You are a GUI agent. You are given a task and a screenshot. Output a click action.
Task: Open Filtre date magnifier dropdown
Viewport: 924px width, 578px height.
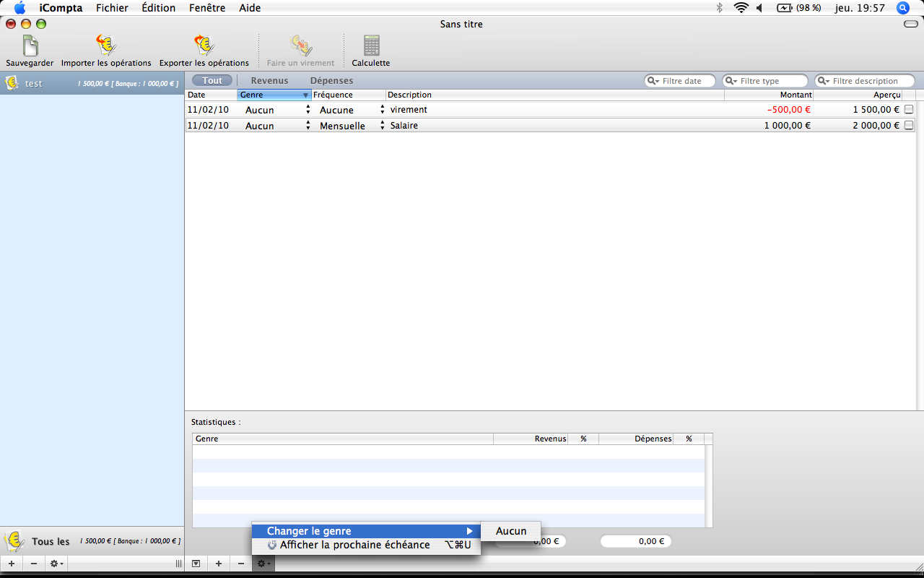click(653, 81)
